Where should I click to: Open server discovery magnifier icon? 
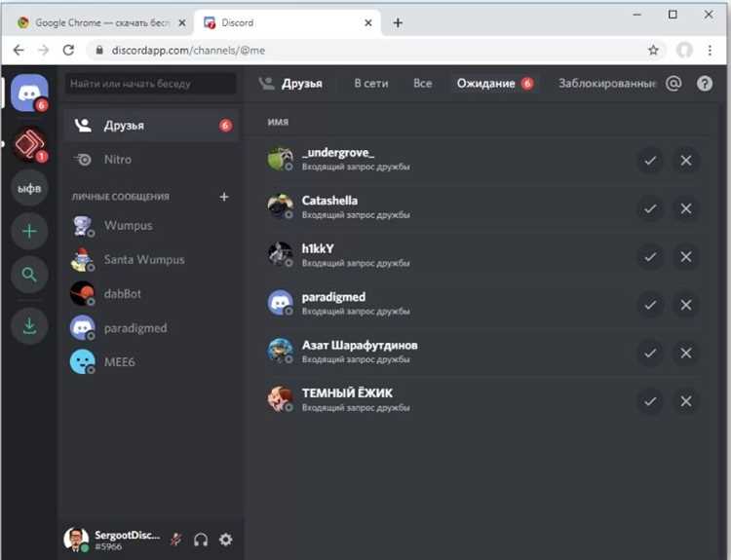pos(29,275)
